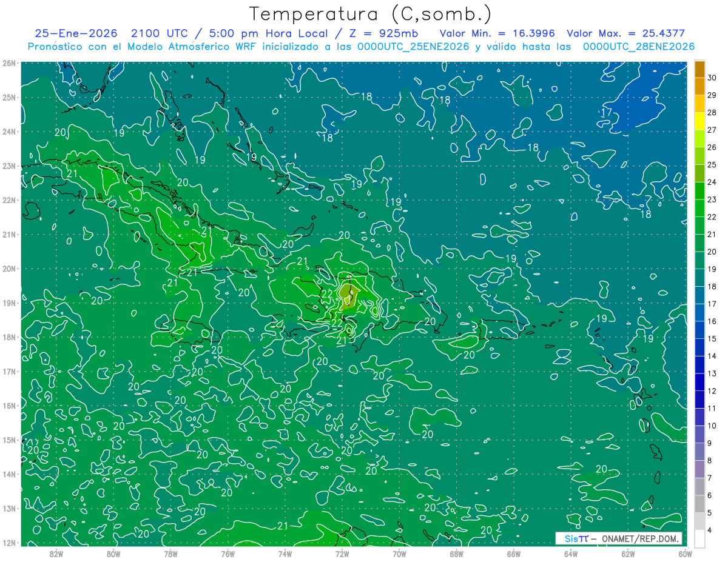Click the '20N' latitude label
728x562 pixels.
(x=8, y=269)
